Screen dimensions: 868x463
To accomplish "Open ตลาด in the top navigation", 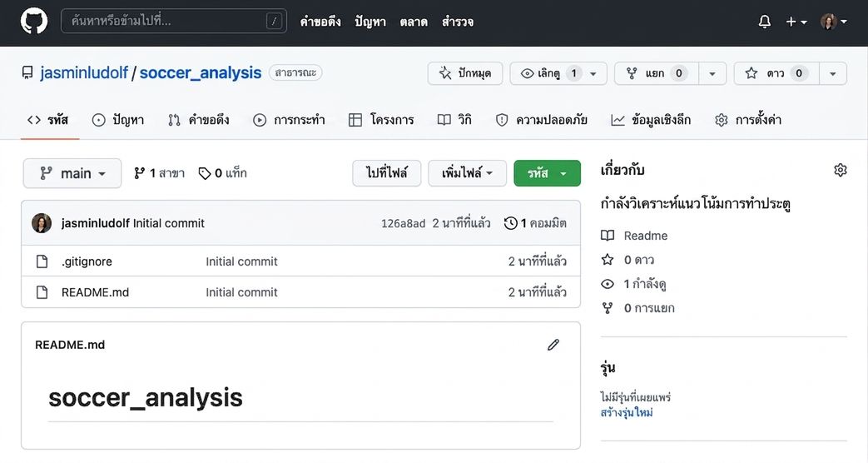I will pos(414,22).
